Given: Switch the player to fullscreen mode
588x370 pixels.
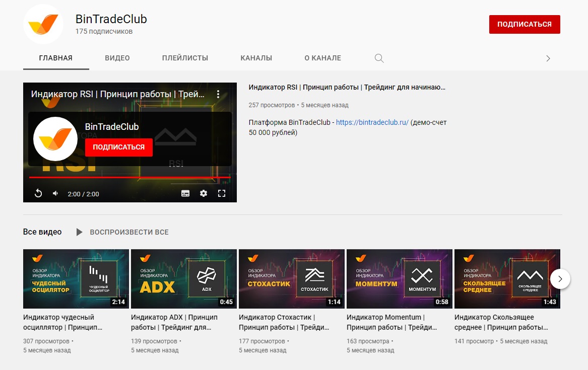Looking at the screenshot, I should pos(221,193).
